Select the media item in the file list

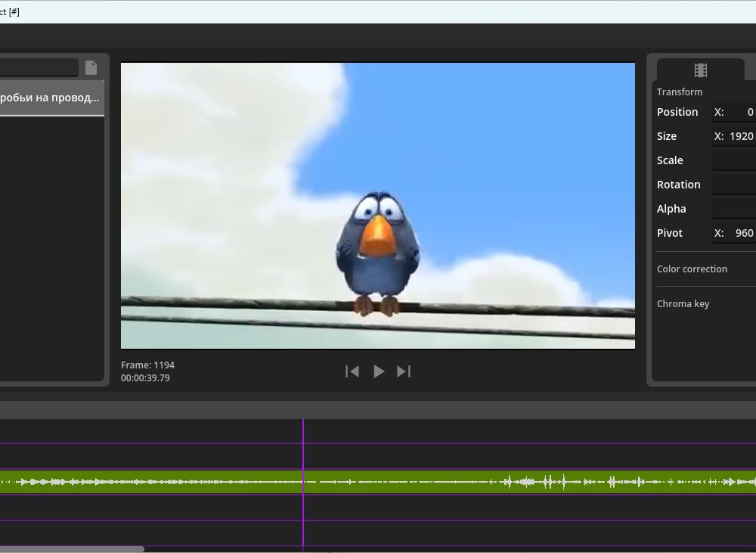(50, 98)
